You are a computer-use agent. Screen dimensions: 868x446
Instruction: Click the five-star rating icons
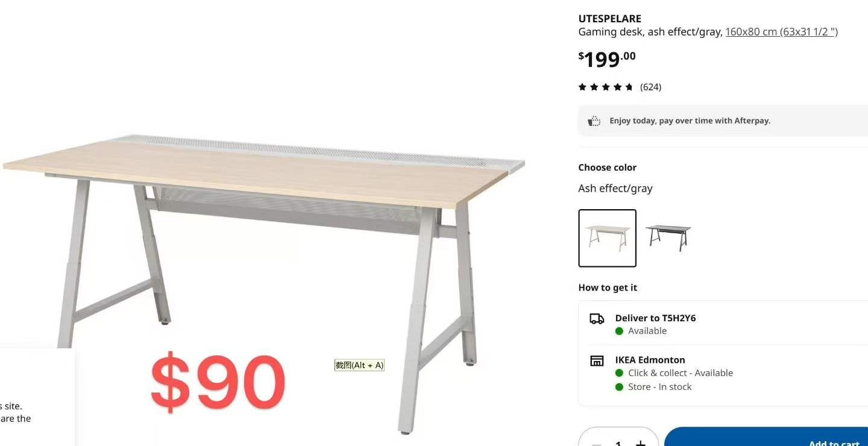click(x=606, y=87)
